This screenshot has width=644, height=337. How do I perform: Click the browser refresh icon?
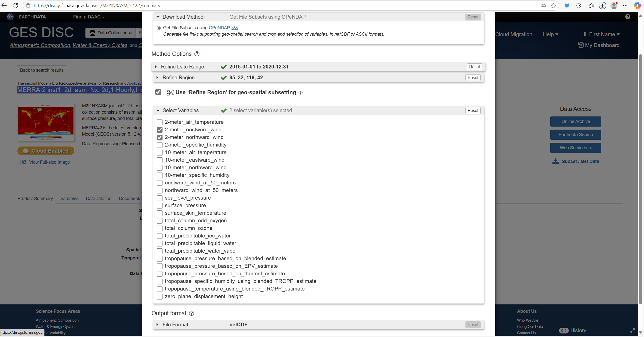(15, 5)
